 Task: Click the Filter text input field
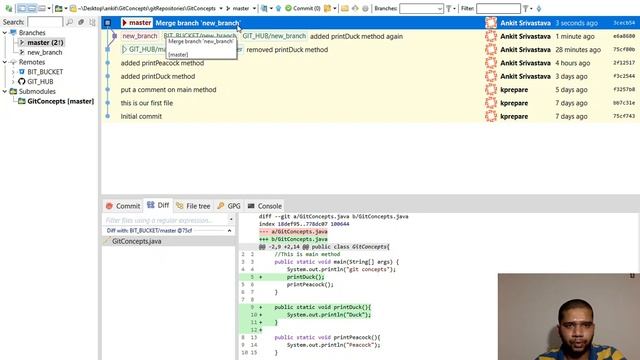(x=498, y=9)
